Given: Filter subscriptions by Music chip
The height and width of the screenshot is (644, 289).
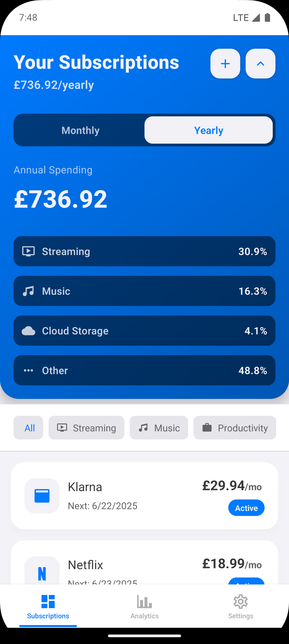Looking at the screenshot, I should tap(159, 428).
